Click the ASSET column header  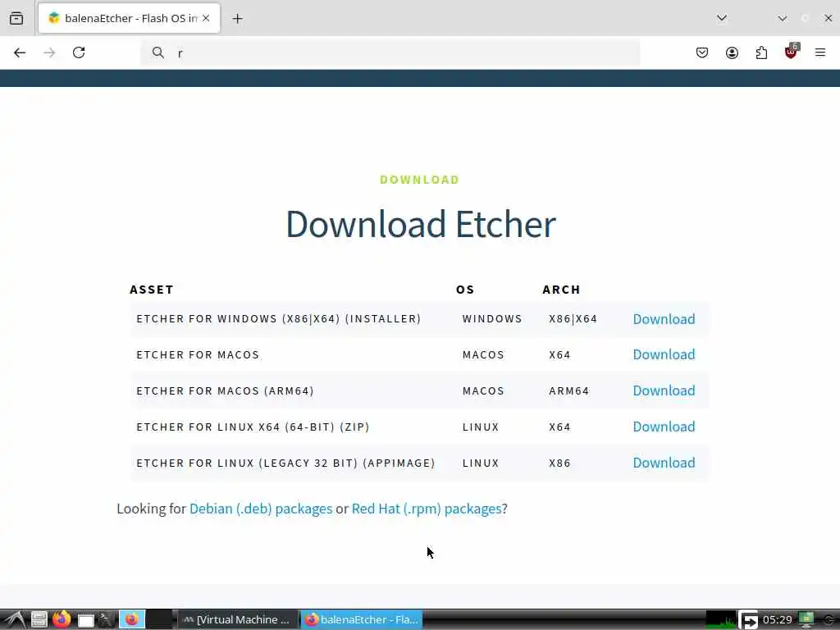click(152, 290)
